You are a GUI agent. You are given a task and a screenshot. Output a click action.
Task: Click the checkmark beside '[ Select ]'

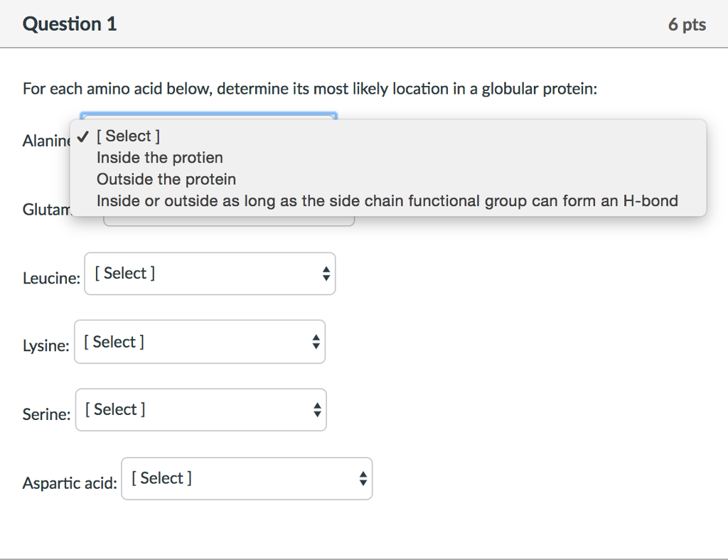83,136
